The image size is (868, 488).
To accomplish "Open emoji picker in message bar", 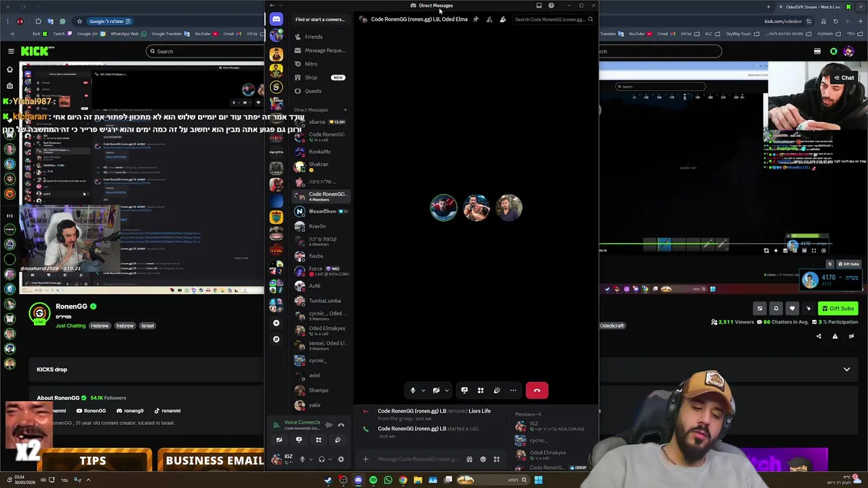I will 483,460.
